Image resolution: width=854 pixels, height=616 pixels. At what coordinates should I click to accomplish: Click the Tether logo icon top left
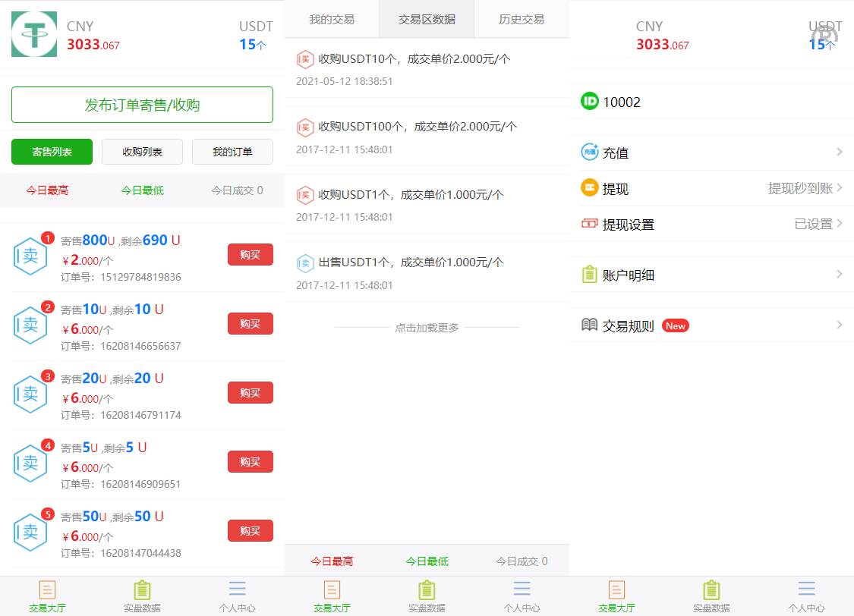(33, 34)
